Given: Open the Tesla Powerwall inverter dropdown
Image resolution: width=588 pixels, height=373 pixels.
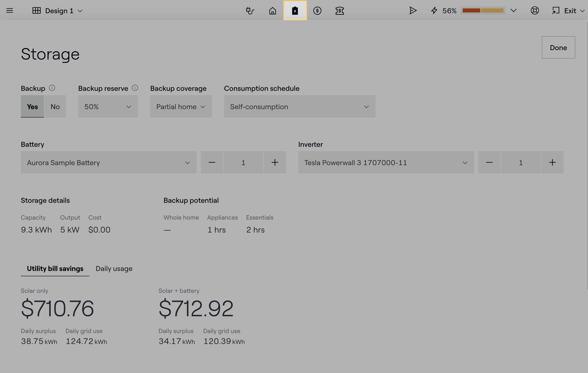Looking at the screenshot, I should pyautogui.click(x=386, y=162).
